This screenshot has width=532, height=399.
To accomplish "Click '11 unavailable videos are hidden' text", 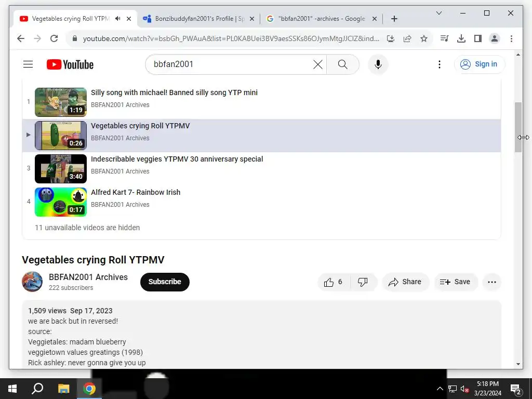I will 87,228.
